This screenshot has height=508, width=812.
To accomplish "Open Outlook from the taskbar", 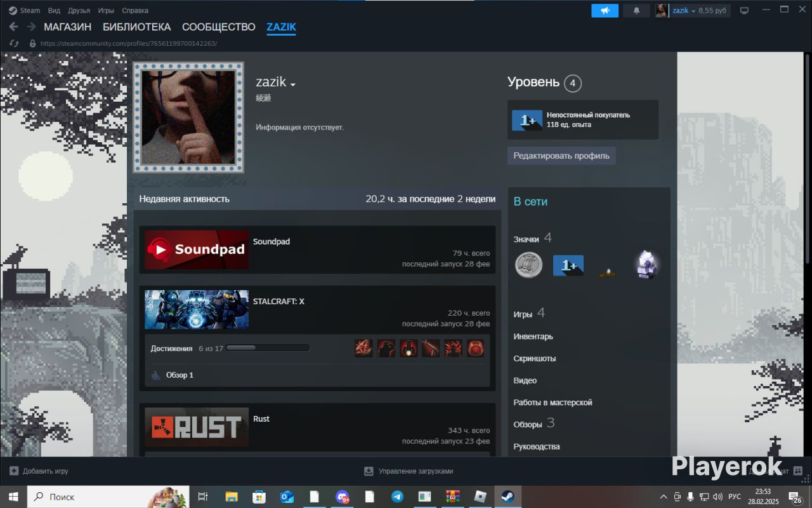I will pos(287,497).
